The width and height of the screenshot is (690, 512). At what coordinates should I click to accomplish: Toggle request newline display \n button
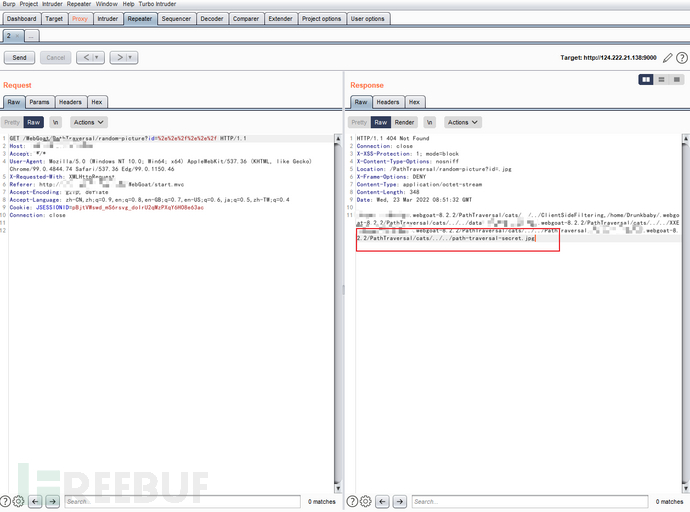55,122
